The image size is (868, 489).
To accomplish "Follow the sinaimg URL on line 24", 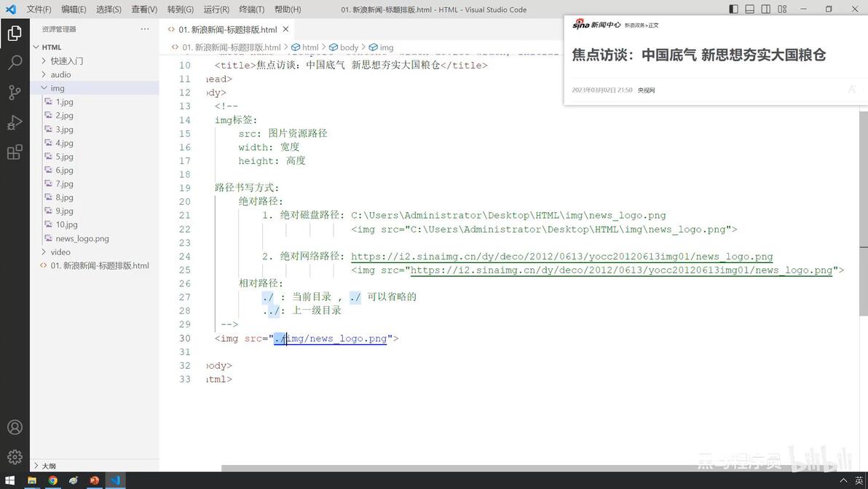I will 562,257.
